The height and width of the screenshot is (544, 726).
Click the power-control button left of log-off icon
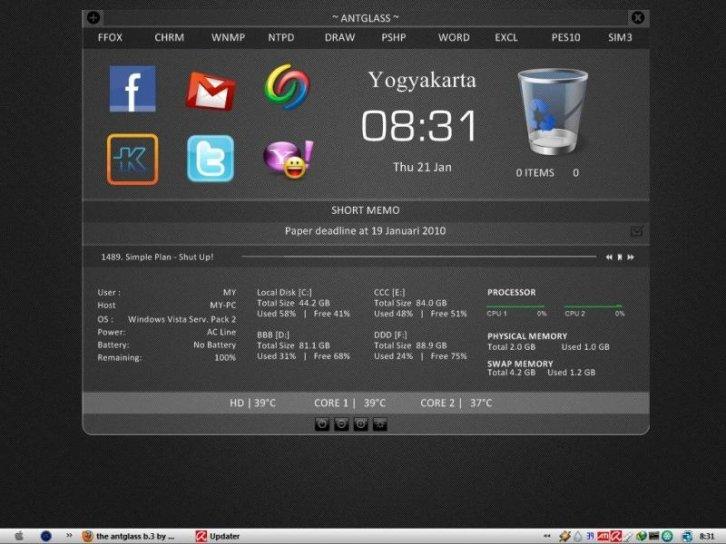click(x=361, y=424)
